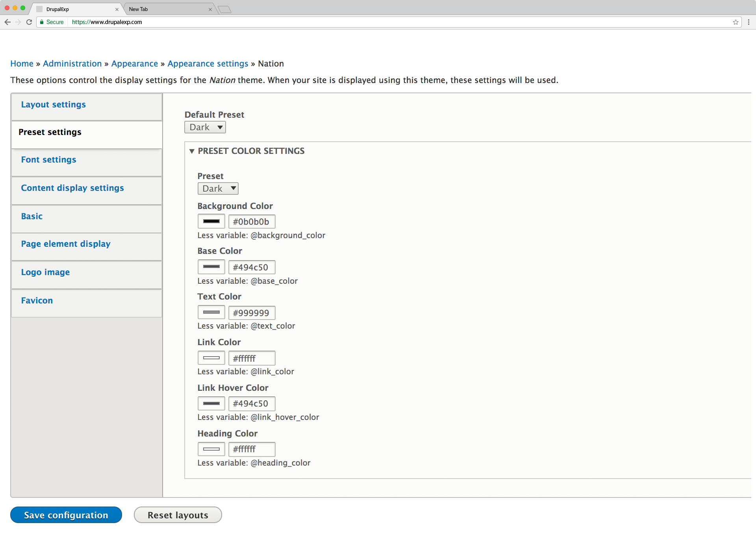This screenshot has width=756, height=551.
Task: Select the Logo image tab
Action: pyautogui.click(x=45, y=272)
